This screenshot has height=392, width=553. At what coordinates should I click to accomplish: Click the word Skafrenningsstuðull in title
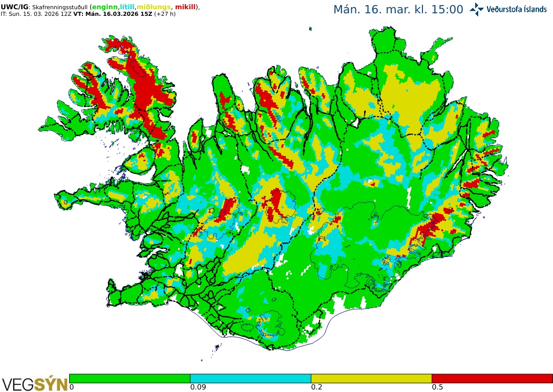[59, 7]
